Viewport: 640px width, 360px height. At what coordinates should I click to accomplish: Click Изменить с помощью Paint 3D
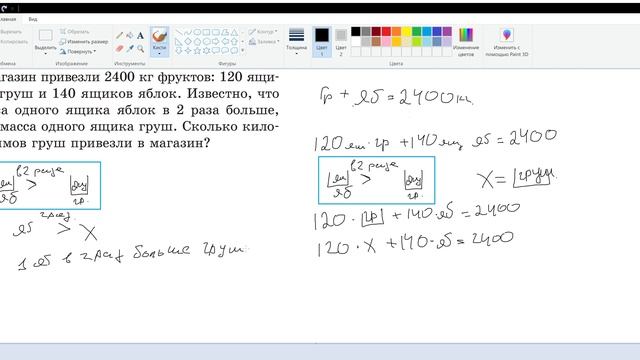[507, 42]
